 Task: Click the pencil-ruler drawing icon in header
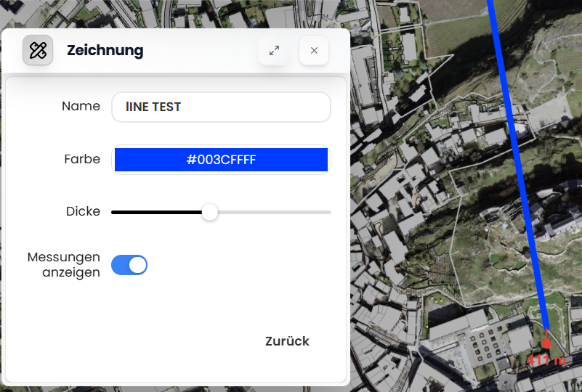(38, 50)
